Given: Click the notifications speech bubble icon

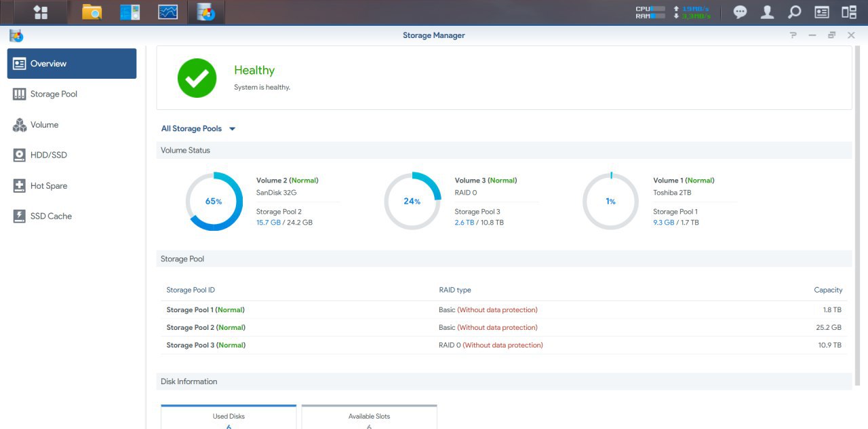Looking at the screenshot, I should [740, 12].
